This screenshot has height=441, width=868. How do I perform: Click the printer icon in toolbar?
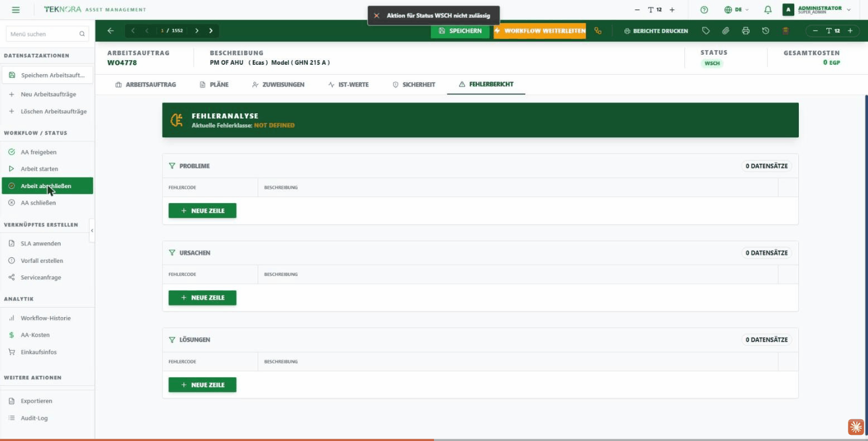[x=746, y=31]
